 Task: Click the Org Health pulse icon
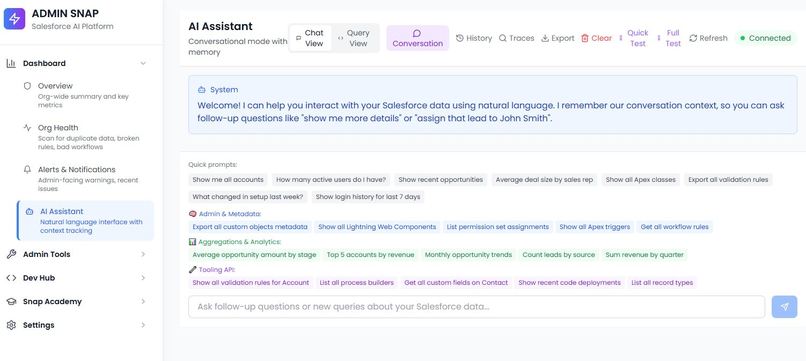click(28, 128)
